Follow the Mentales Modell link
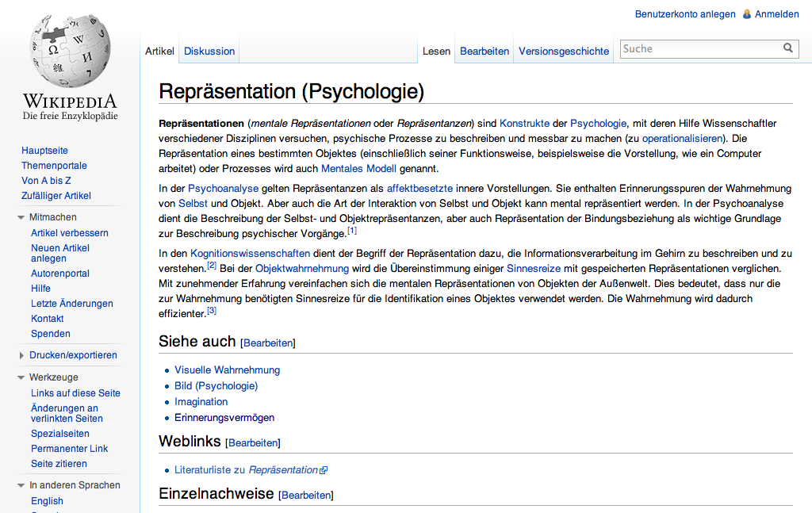Viewport: 812px width, 513px height. pos(358,168)
